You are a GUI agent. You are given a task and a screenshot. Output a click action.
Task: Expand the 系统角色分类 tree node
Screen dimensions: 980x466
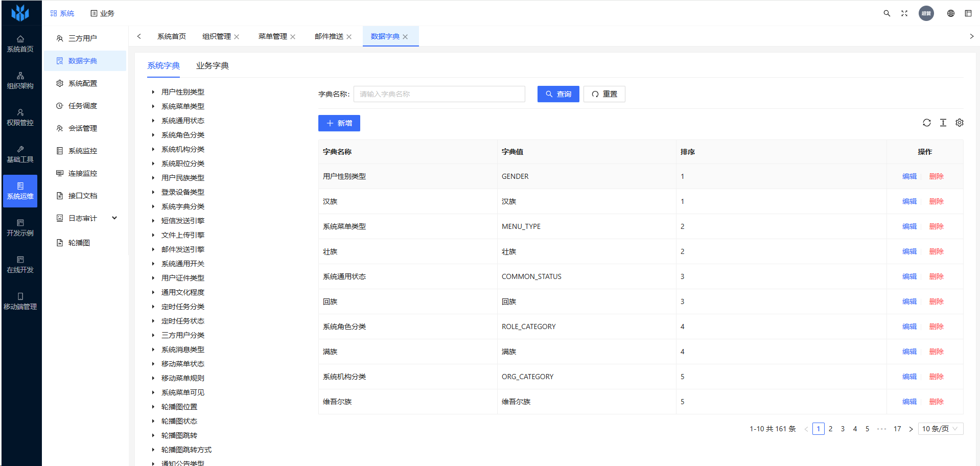coord(153,135)
